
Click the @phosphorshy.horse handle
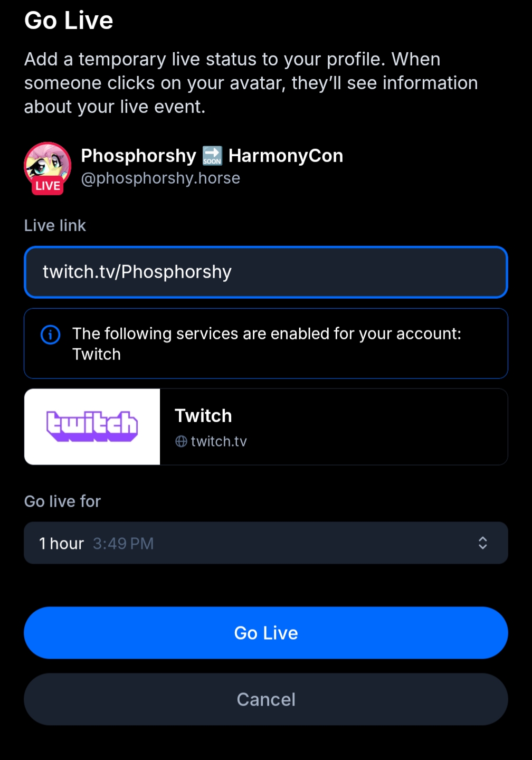point(160,178)
